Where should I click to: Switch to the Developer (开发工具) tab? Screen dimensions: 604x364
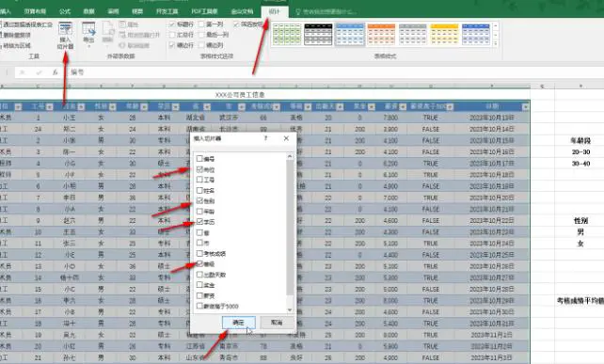(167, 11)
